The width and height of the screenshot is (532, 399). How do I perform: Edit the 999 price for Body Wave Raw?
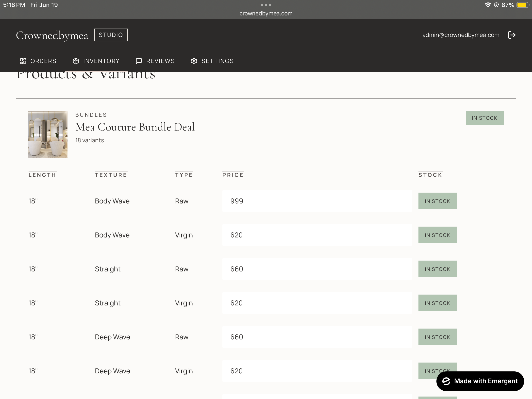(x=317, y=201)
